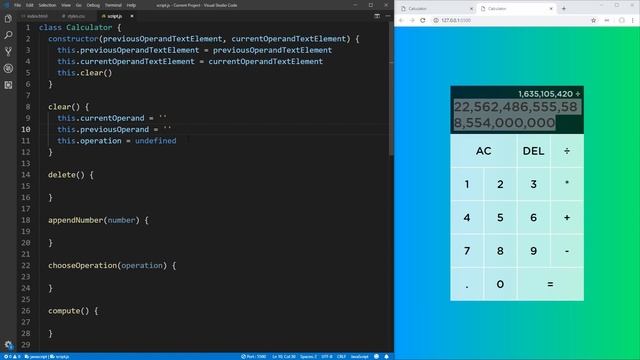Click the split editor icon

[377, 16]
